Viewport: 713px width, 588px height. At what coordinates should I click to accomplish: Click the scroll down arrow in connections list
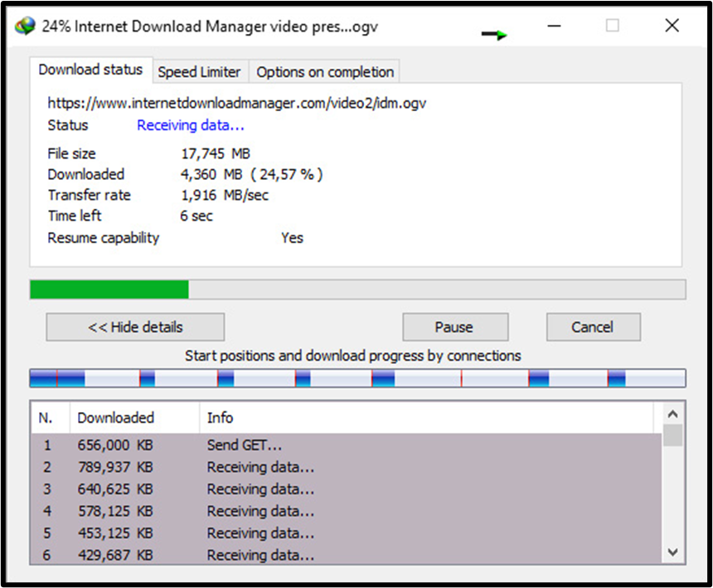pyautogui.click(x=673, y=552)
